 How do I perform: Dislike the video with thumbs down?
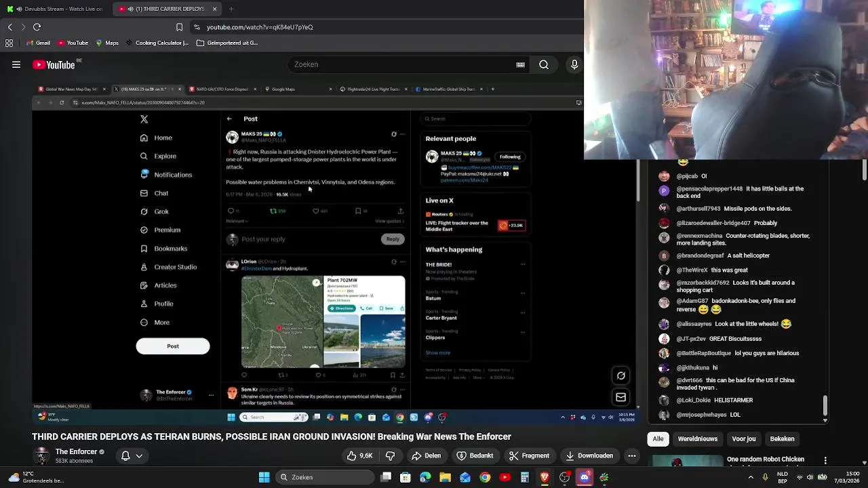click(390, 455)
